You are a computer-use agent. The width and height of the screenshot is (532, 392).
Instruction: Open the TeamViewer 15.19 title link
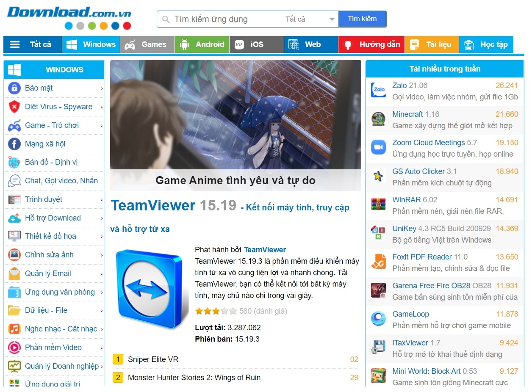(x=174, y=206)
